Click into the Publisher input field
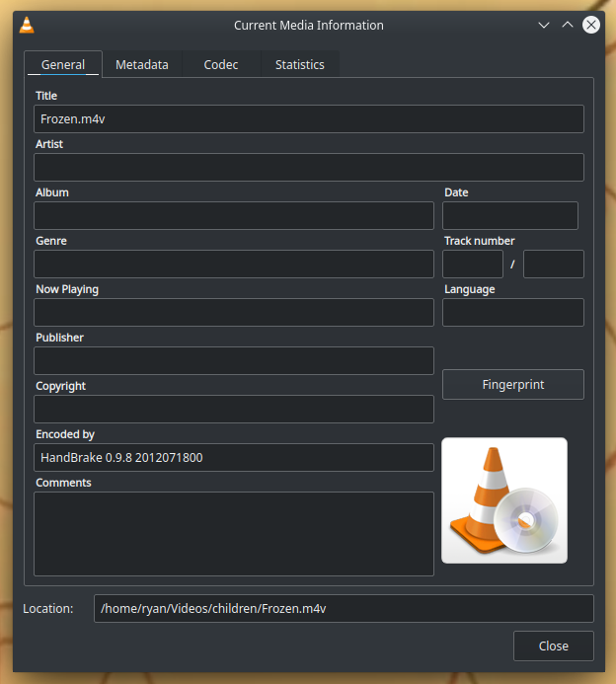616x684 pixels. pyautogui.click(x=234, y=361)
